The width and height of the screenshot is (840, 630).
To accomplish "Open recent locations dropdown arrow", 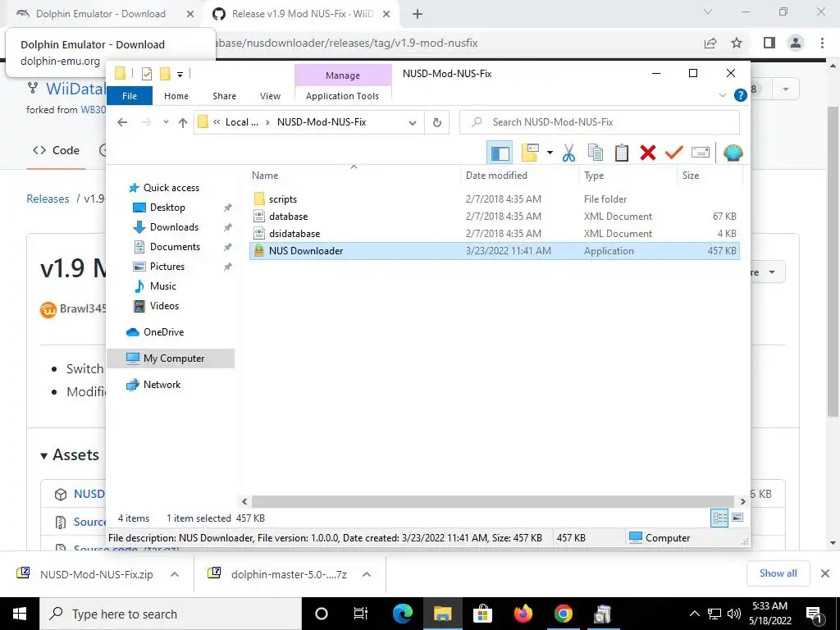I will 166,122.
